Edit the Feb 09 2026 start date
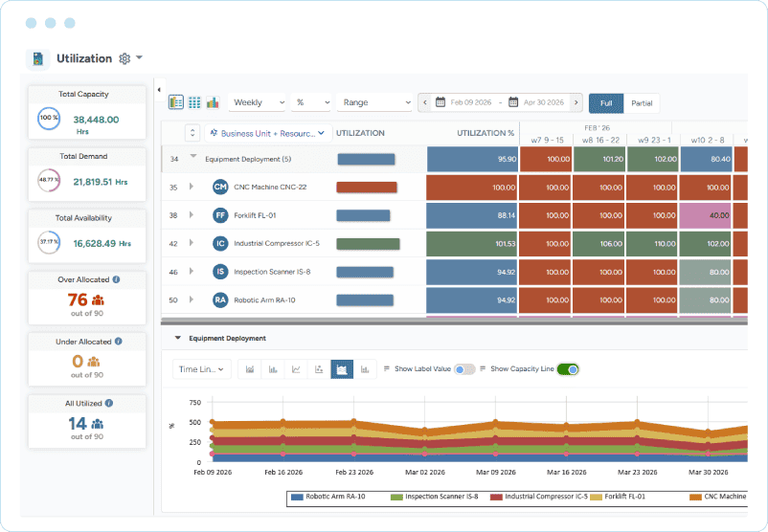The width and height of the screenshot is (768, 532). [471, 102]
